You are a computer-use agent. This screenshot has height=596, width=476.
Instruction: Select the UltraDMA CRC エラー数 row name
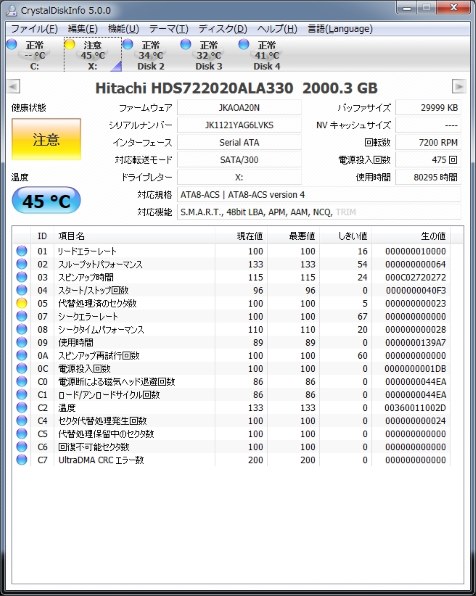point(101,460)
